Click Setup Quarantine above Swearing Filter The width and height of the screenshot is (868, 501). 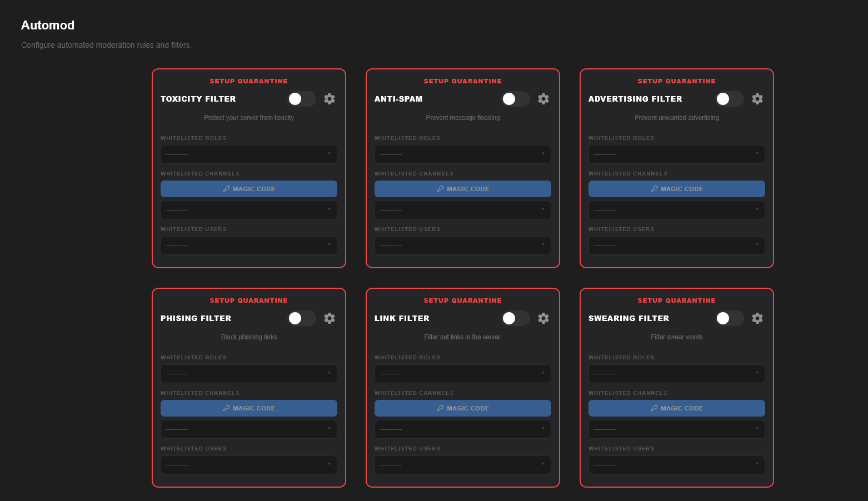677,300
